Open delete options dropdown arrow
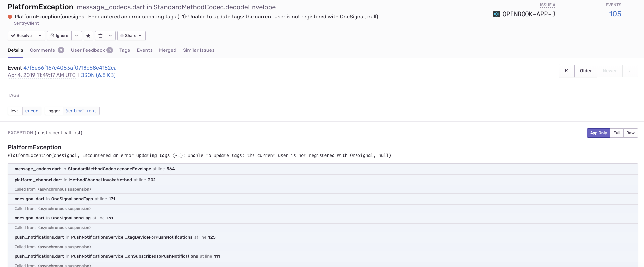This screenshot has width=644, height=267. (110, 36)
